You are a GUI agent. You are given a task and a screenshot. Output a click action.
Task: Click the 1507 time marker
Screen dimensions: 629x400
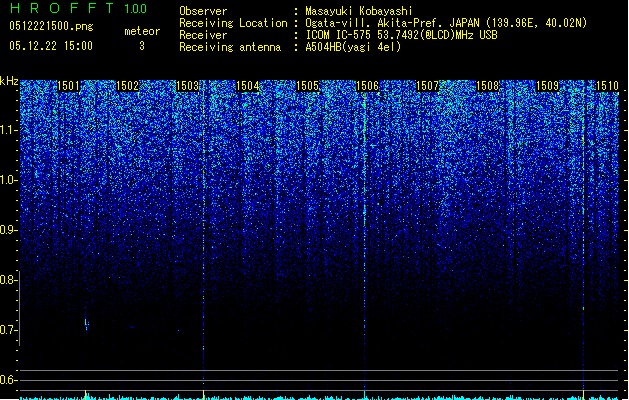click(428, 86)
